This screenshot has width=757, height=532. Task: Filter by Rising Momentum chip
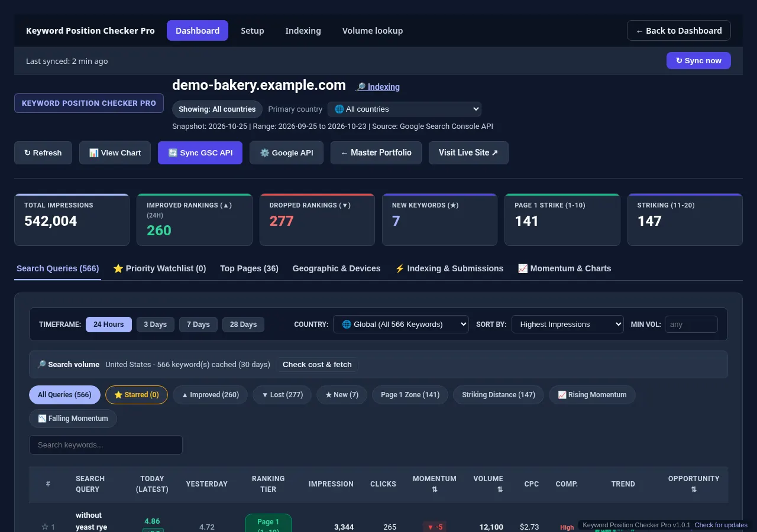(x=592, y=395)
